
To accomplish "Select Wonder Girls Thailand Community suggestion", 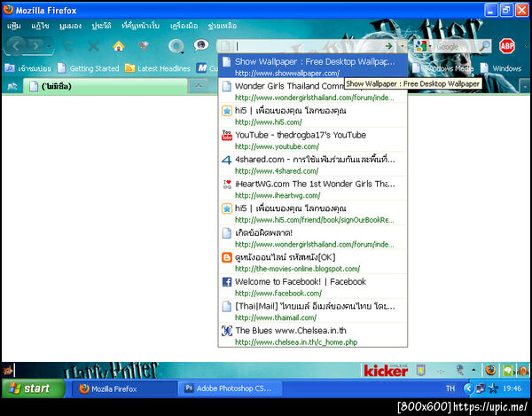I will 312,91.
